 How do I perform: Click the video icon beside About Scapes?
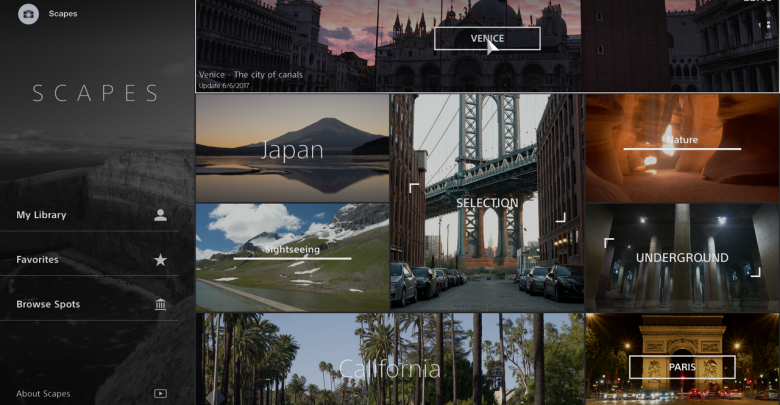(x=160, y=394)
